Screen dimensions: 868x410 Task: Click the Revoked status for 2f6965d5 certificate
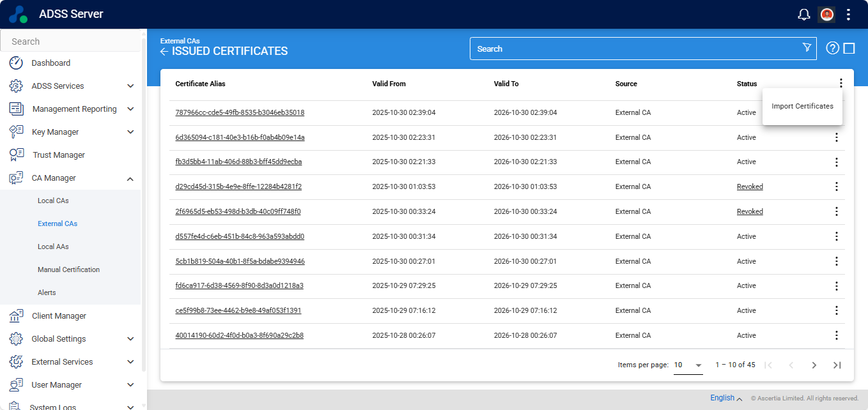(750, 211)
